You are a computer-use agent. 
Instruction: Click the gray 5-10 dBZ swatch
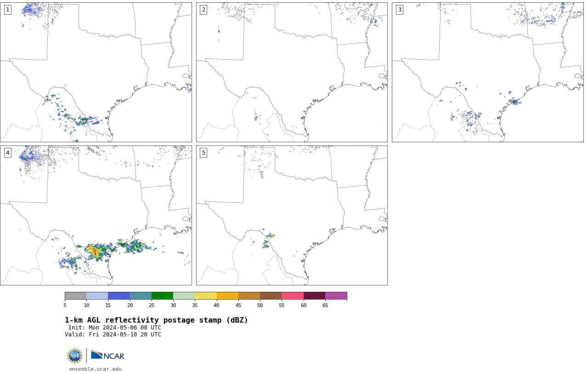tap(75, 296)
